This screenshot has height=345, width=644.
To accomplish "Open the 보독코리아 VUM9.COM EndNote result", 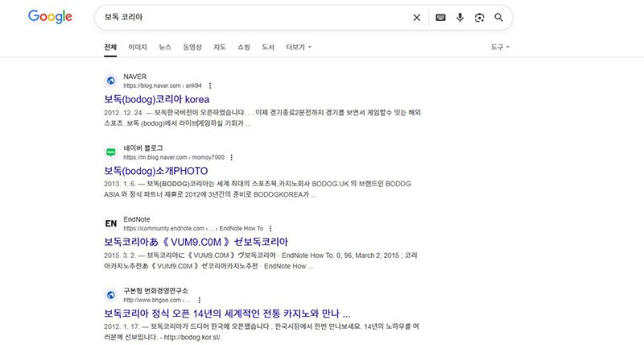I will pos(196,242).
